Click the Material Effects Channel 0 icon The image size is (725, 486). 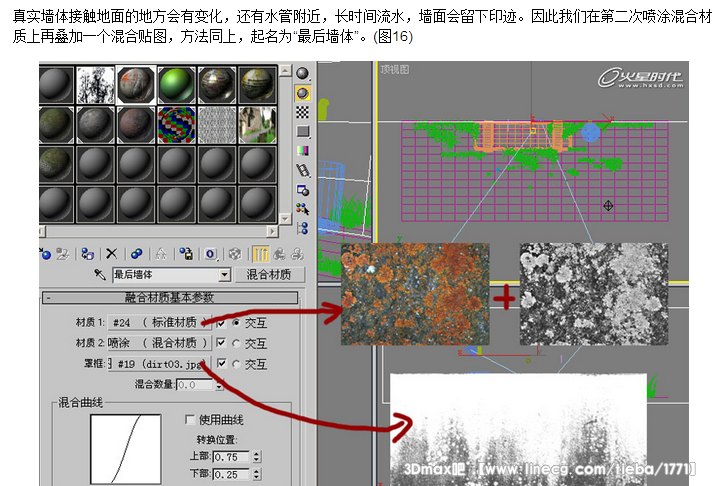coord(210,254)
